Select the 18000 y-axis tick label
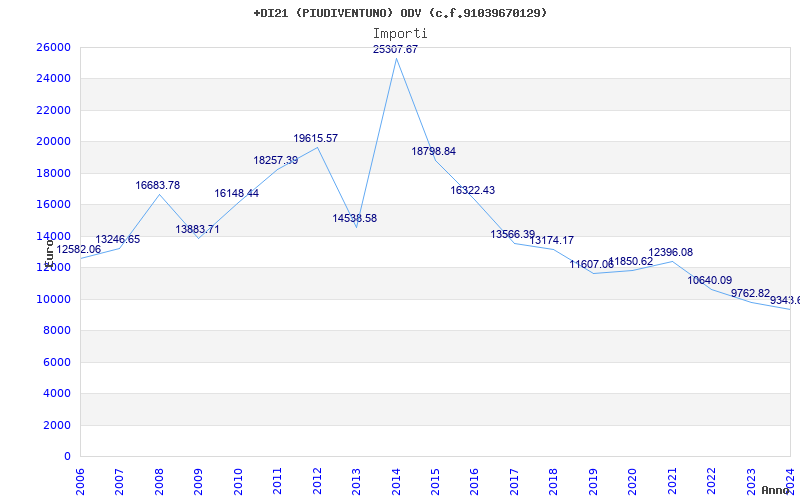 pos(53,173)
